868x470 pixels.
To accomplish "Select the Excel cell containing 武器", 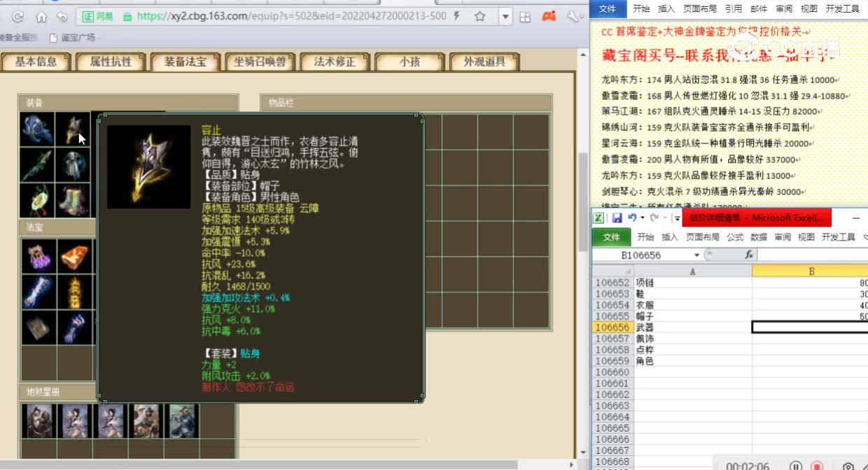I will click(x=692, y=327).
